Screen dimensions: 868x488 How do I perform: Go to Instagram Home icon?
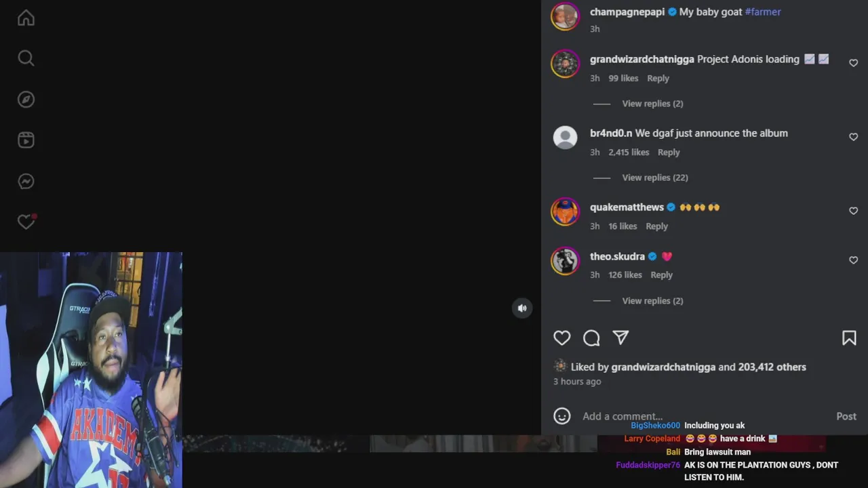pos(26,18)
